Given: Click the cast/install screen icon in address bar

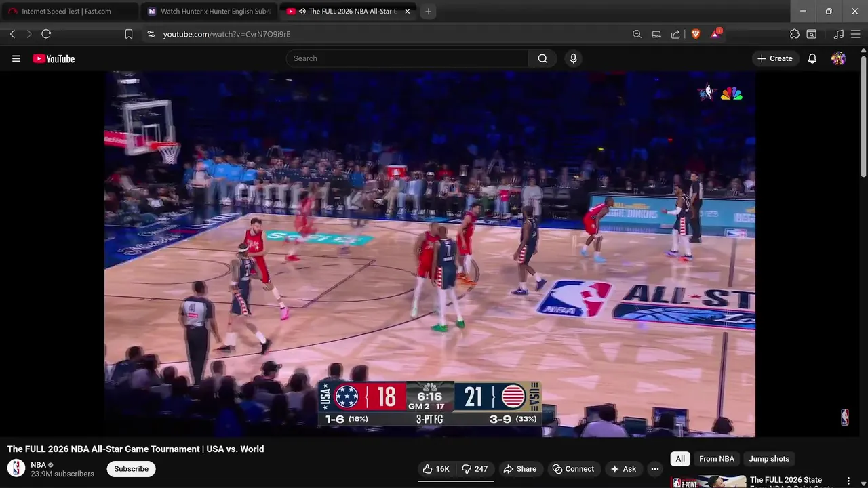Looking at the screenshot, I should pyautogui.click(x=656, y=34).
